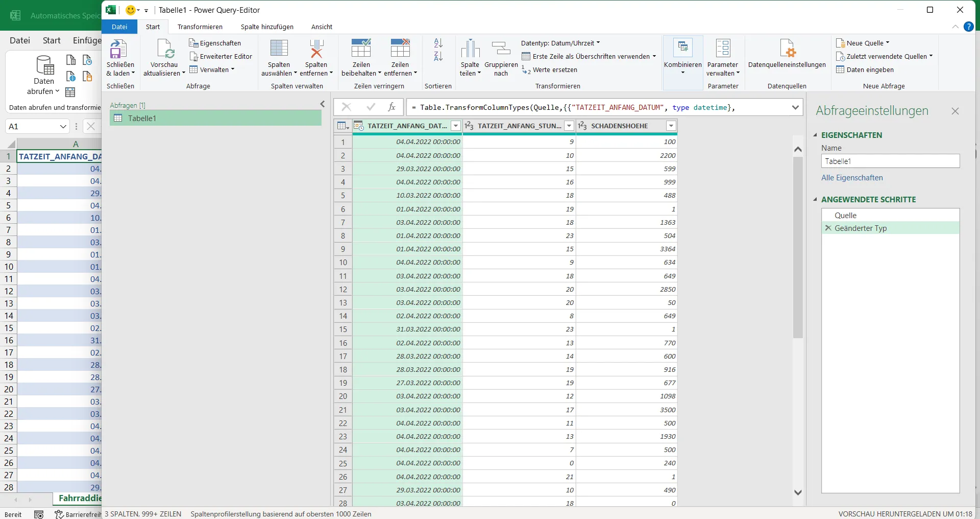Click Schließen & laden icon
The image size is (980, 519).
(x=118, y=49)
